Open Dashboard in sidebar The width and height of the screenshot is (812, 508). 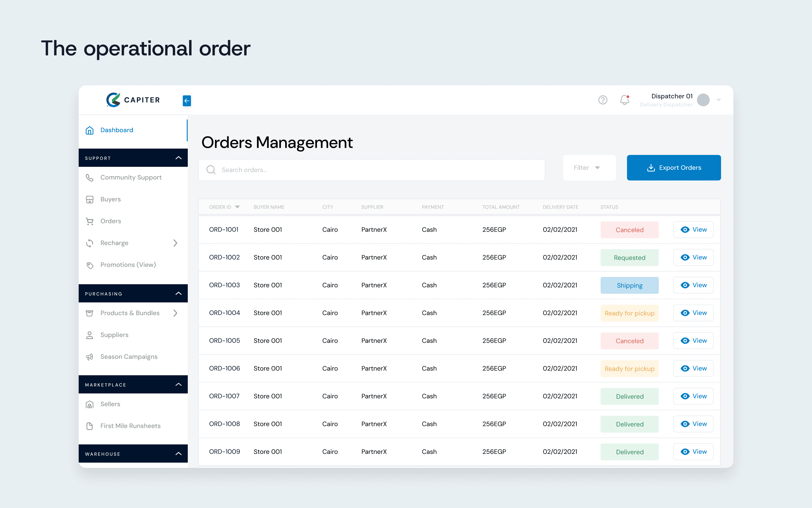(133, 130)
